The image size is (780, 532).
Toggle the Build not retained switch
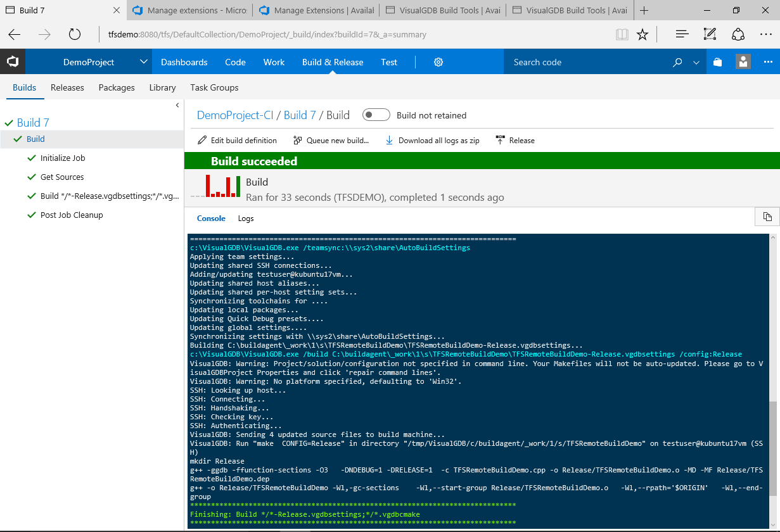(x=376, y=115)
